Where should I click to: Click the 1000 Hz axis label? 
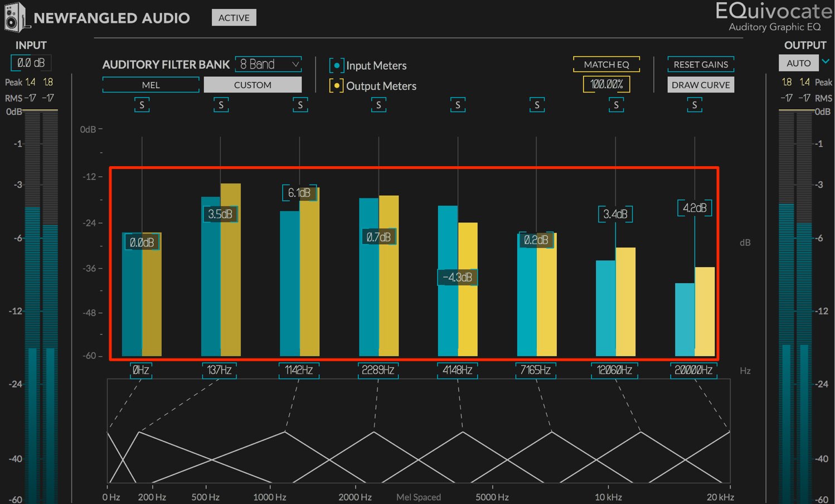270,497
